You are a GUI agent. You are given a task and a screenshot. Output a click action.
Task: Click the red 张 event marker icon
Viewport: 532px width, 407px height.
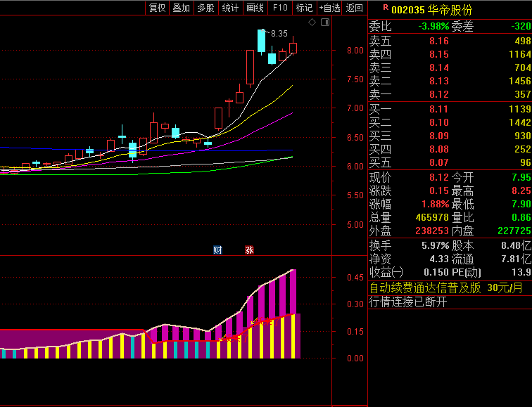tap(249, 250)
